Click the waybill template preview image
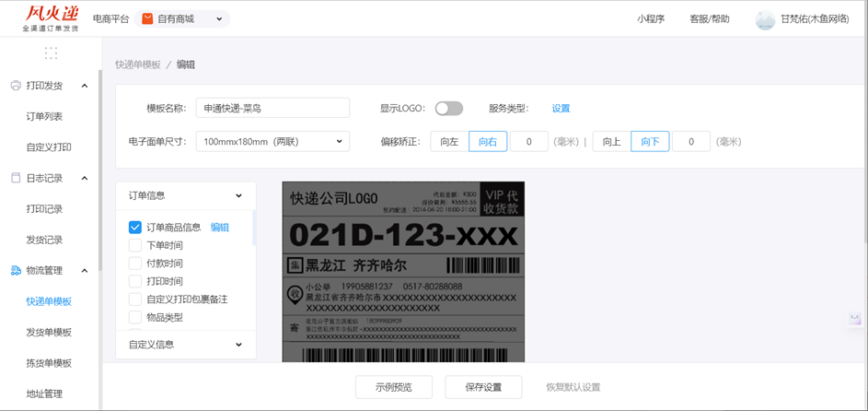This screenshot has height=411, width=868. coord(403,272)
